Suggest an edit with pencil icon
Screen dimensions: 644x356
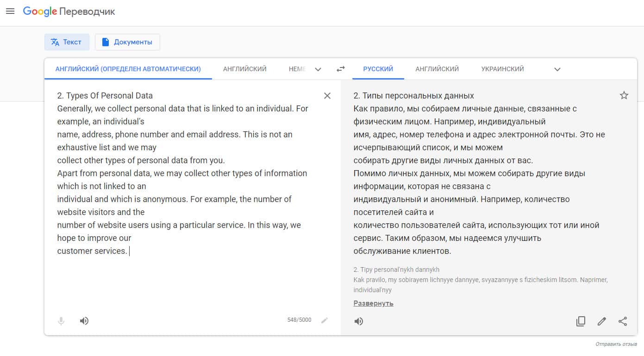click(x=601, y=321)
